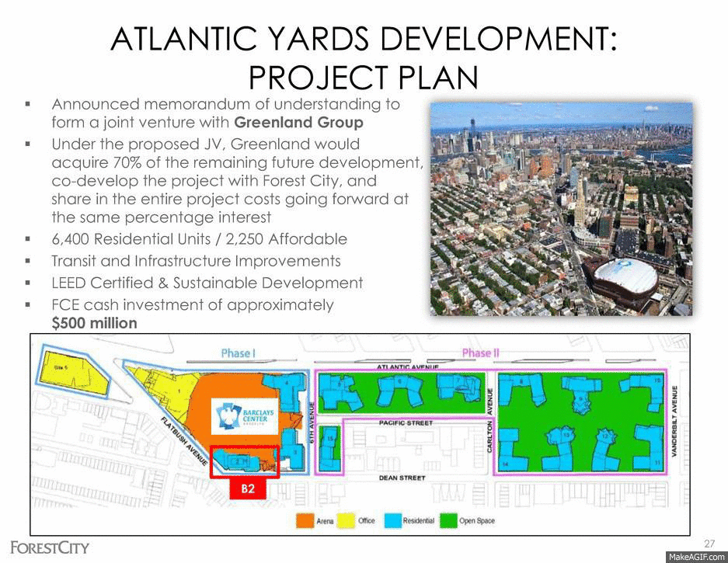Image resolution: width=728 pixels, height=563 pixels.
Task: Click the Dean Street label
Action: coord(401,478)
